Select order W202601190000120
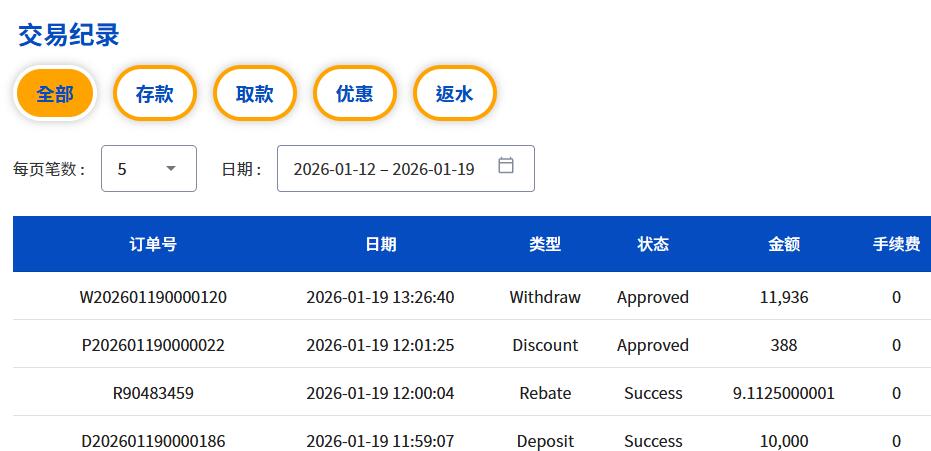This screenshot has width=931, height=451. click(x=153, y=297)
